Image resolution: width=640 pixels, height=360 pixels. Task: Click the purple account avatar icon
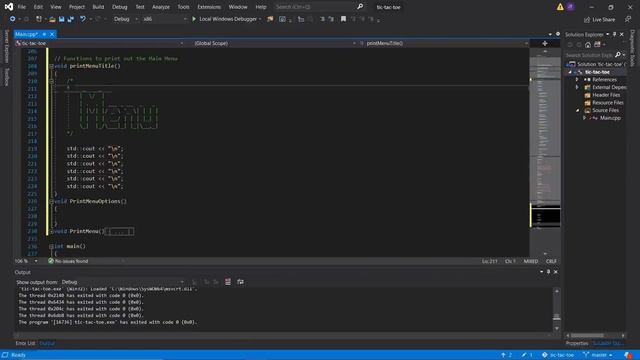click(570, 7)
